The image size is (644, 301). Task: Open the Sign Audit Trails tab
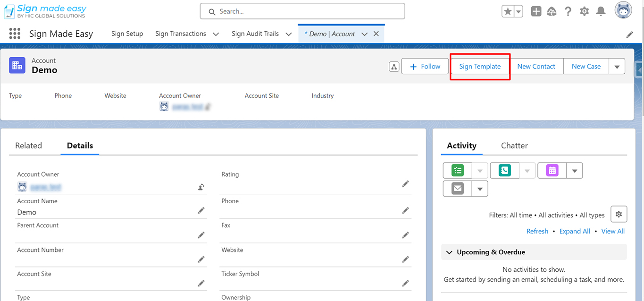(255, 34)
